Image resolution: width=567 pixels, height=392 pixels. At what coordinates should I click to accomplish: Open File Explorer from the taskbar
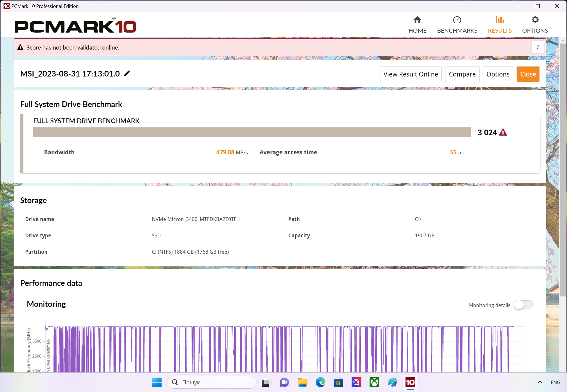[x=302, y=382]
